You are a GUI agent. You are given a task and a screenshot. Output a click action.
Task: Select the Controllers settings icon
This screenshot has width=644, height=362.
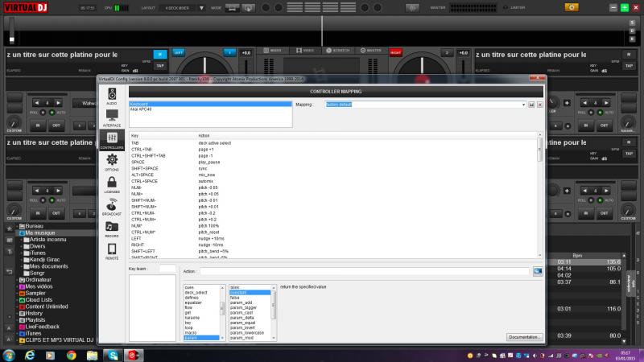(x=112, y=141)
